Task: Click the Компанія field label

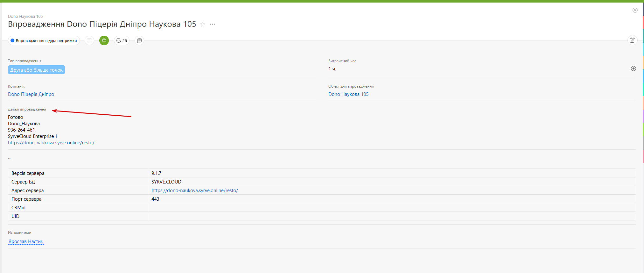Action: pos(17,86)
